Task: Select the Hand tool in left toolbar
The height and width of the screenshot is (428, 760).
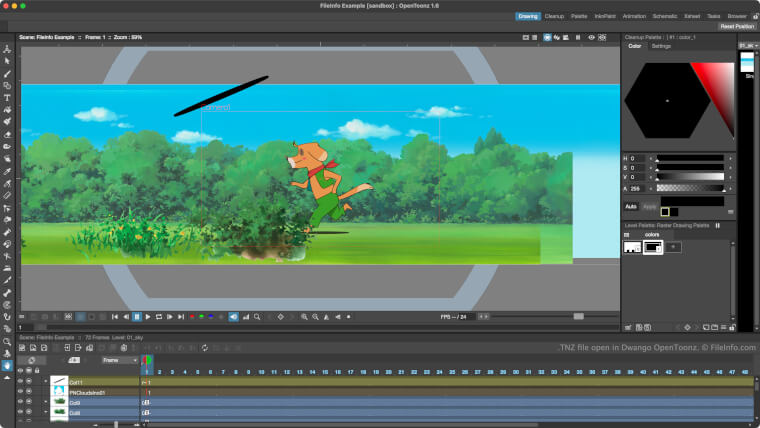Action: click(7, 365)
